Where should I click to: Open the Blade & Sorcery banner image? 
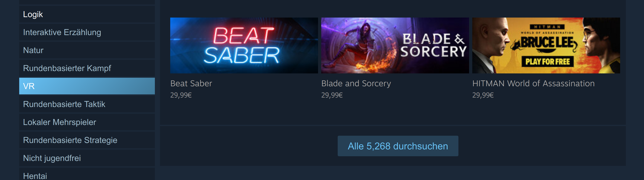[x=395, y=45]
